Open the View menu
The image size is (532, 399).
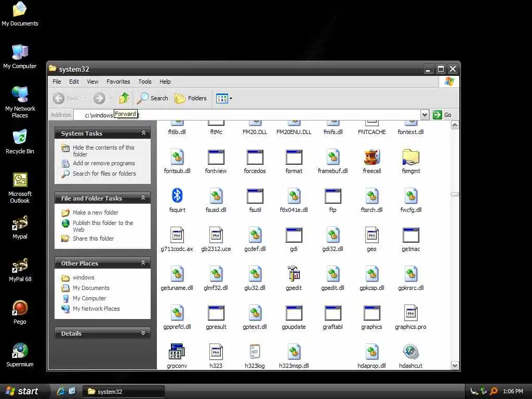pyautogui.click(x=92, y=82)
